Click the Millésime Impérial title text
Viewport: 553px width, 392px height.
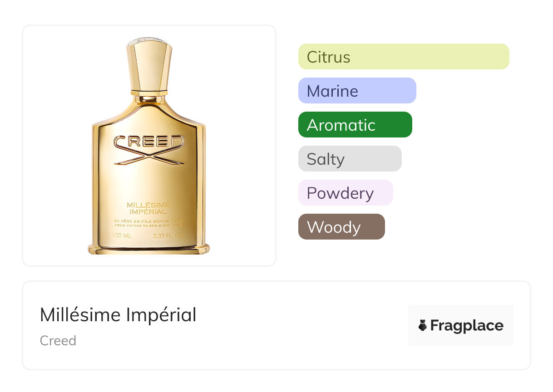[118, 315]
